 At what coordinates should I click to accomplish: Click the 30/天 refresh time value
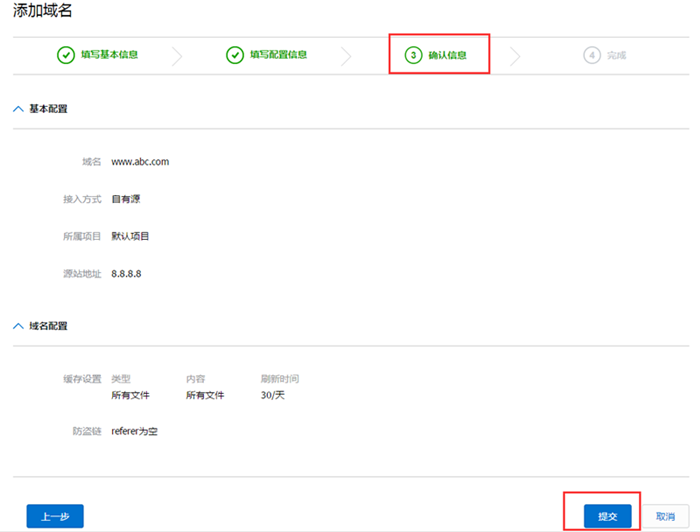273,395
